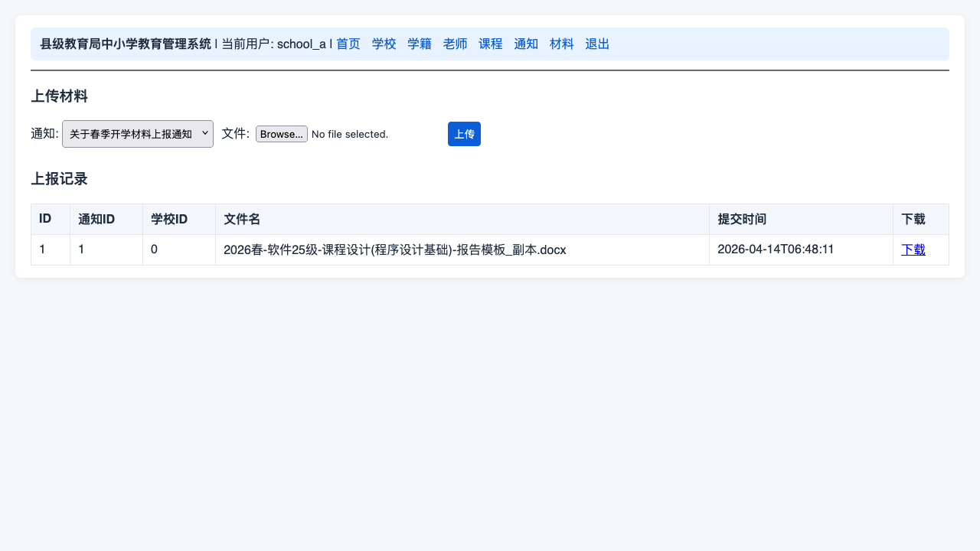Click the system title 县级教育局中小学教育管理系统
This screenshot has height=551, width=980.
pos(126,44)
